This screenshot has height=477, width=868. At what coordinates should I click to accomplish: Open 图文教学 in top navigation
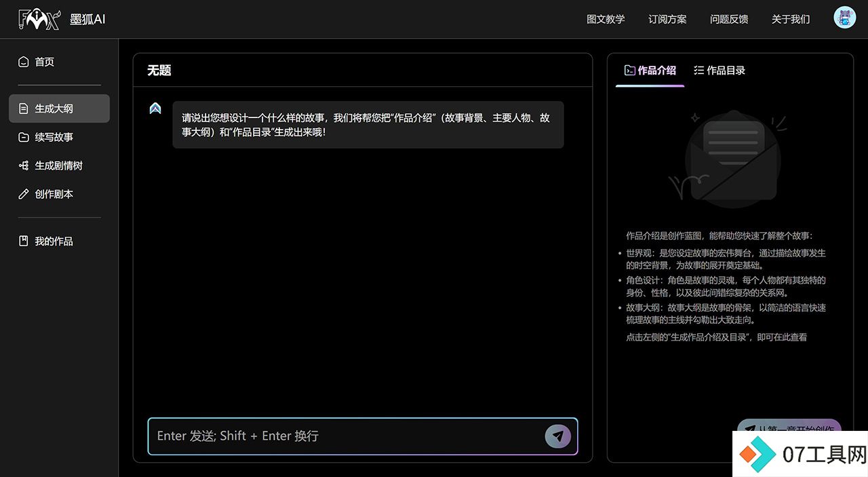(x=606, y=19)
